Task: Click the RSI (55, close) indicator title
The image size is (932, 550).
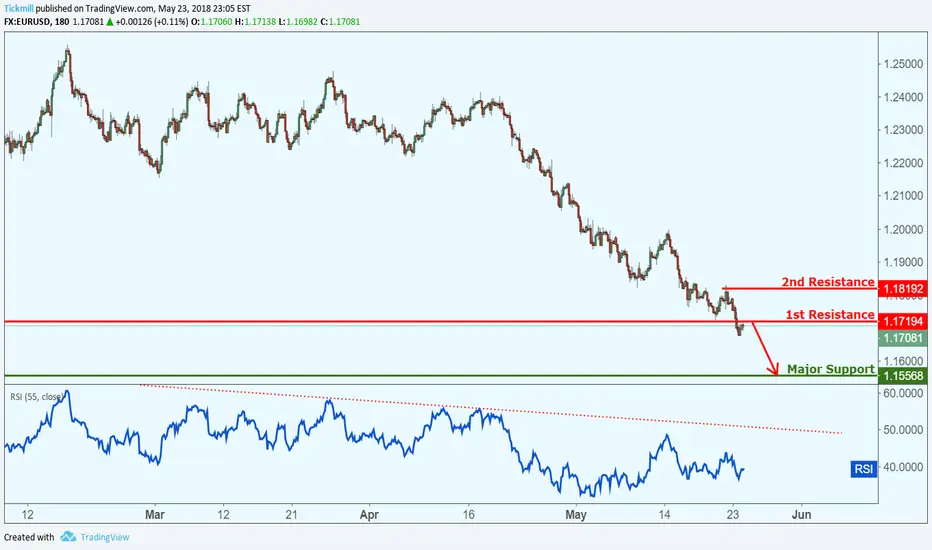Action: pyautogui.click(x=36, y=397)
